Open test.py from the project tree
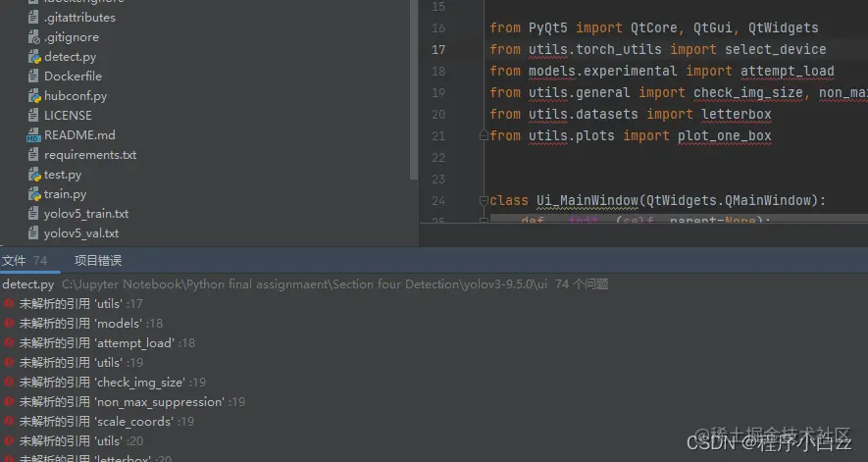The image size is (868, 462). tap(63, 175)
